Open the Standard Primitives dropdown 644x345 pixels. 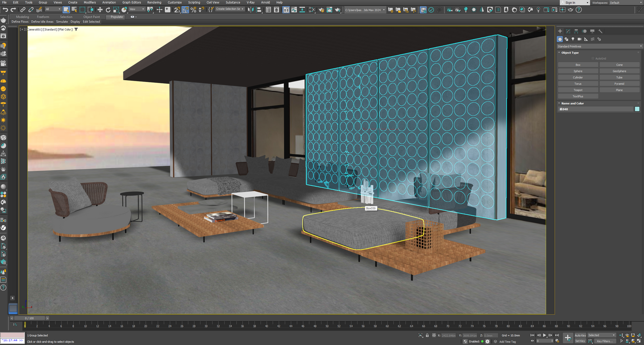tap(600, 46)
